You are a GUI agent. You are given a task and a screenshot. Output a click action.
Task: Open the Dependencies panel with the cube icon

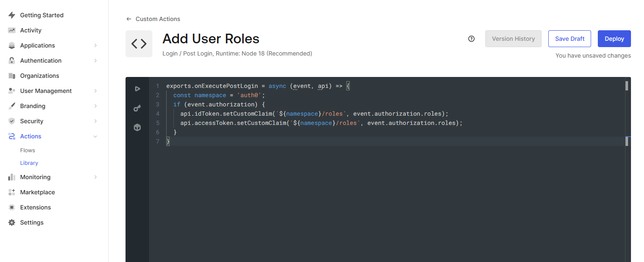(137, 127)
